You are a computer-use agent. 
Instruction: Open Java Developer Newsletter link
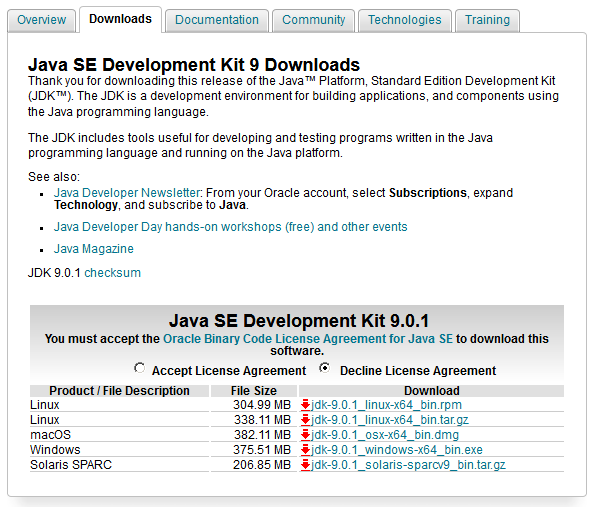point(127,193)
